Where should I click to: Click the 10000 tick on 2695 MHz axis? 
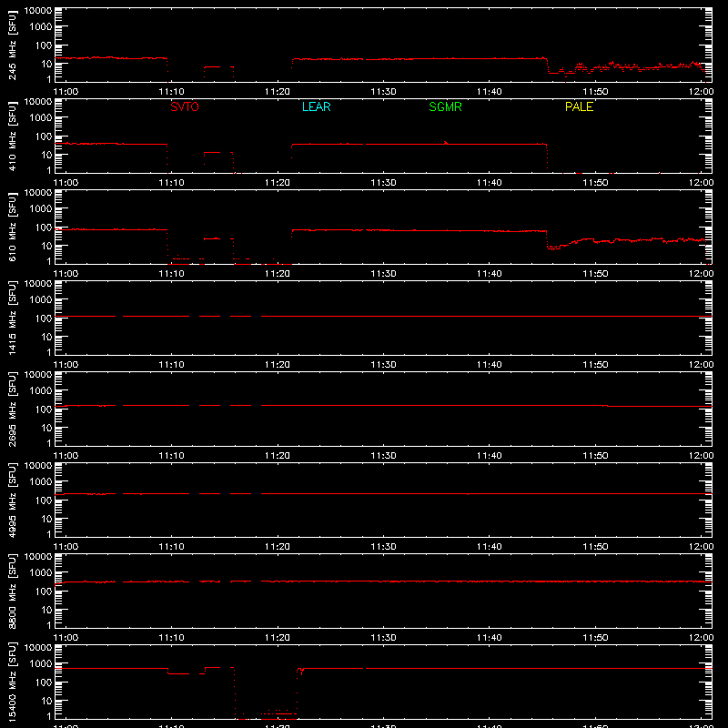pos(38,375)
